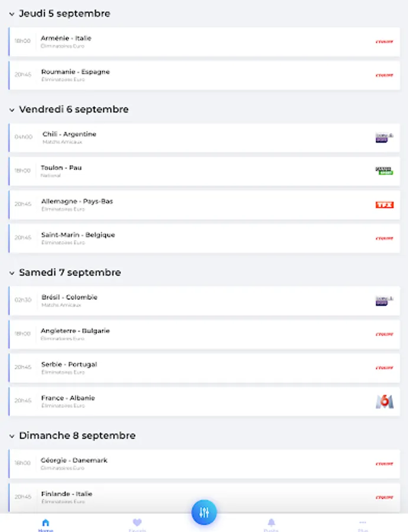Image resolution: width=408 pixels, height=532 pixels.
Task: Go to the Home tab
Action: [45, 524]
